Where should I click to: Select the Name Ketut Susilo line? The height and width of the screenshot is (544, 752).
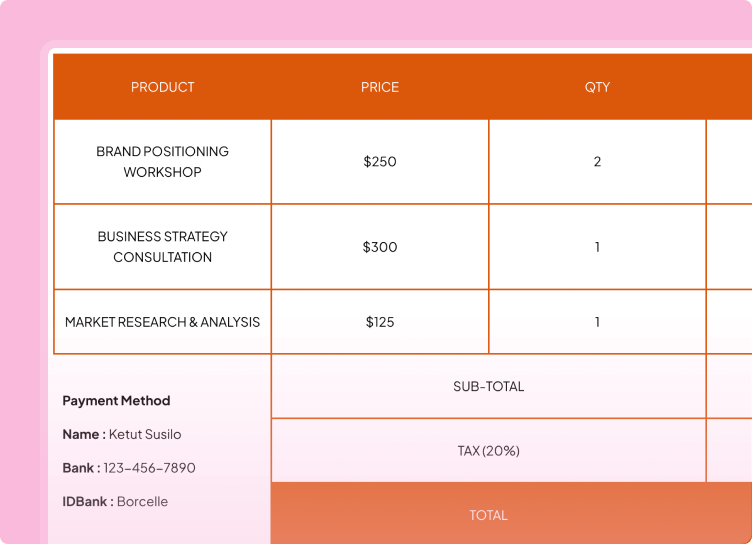(122, 435)
